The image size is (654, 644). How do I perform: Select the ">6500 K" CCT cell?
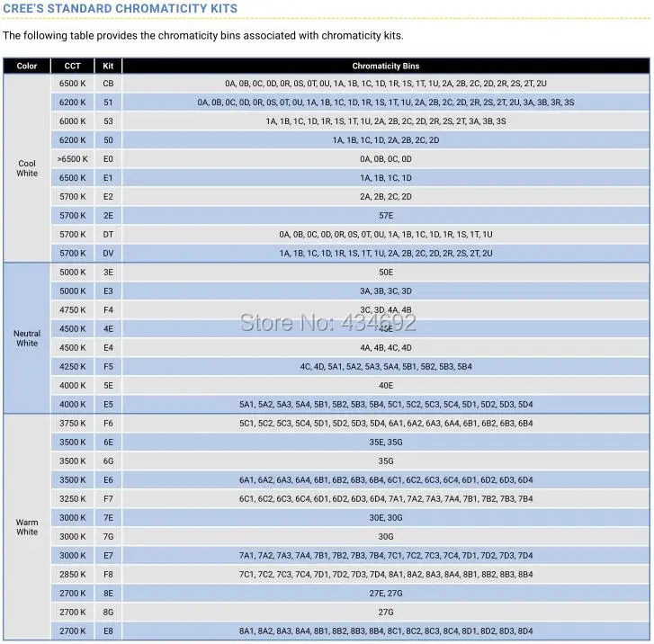pos(72,159)
